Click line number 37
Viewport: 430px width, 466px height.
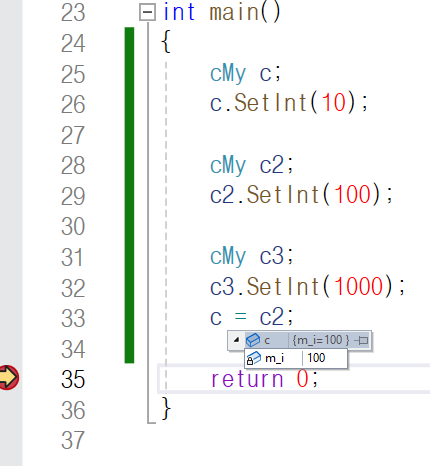[x=73, y=440]
